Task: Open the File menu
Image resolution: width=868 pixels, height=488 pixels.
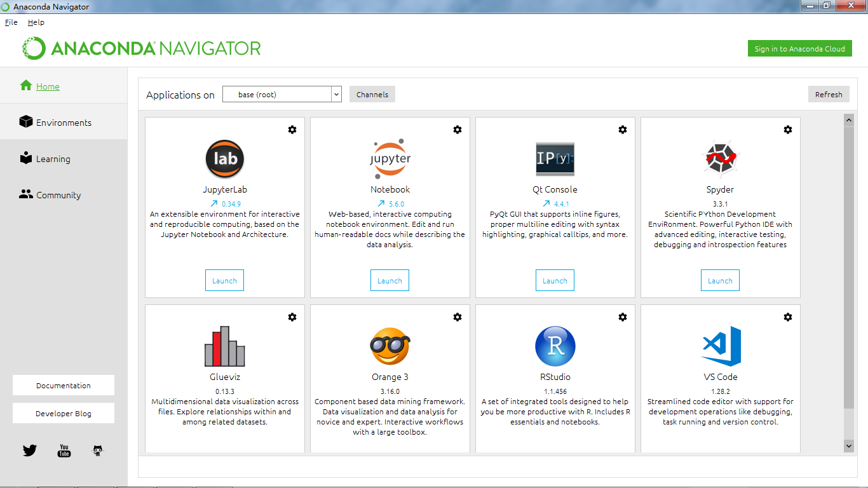Action: click(11, 22)
